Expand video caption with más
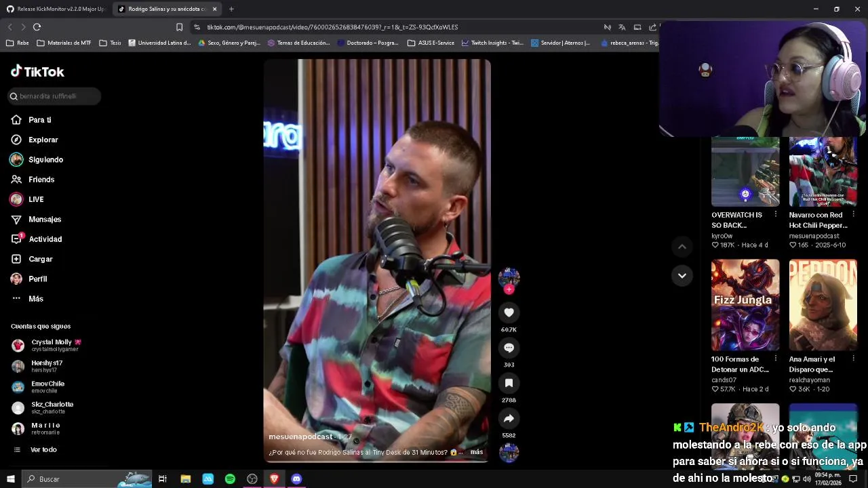 click(x=477, y=452)
